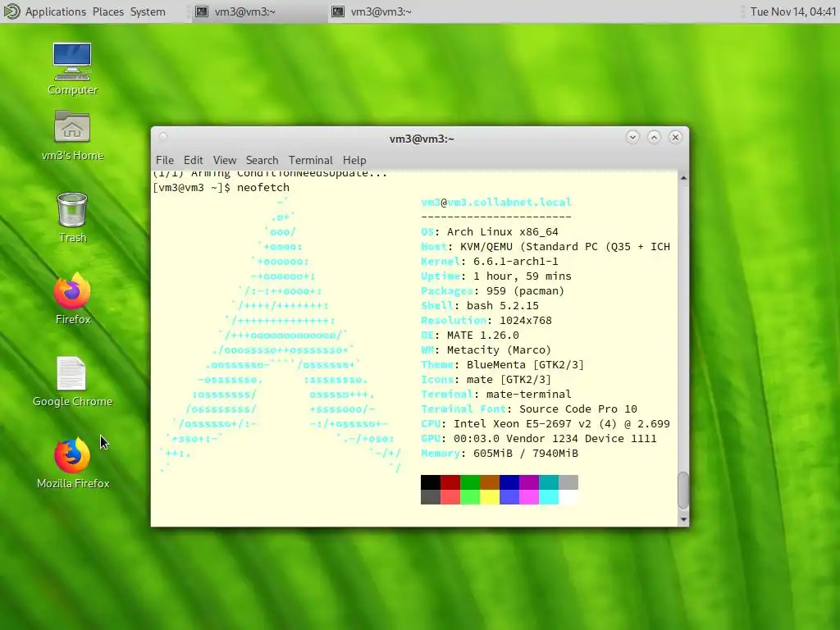The image size is (840, 630).
Task: Click the 'Metacity (Marco)' WM value
Action: coord(500,349)
